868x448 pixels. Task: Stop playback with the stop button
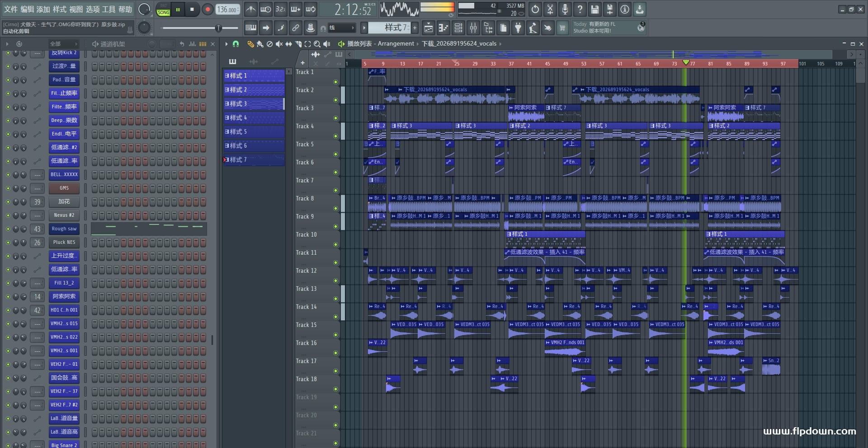(192, 9)
